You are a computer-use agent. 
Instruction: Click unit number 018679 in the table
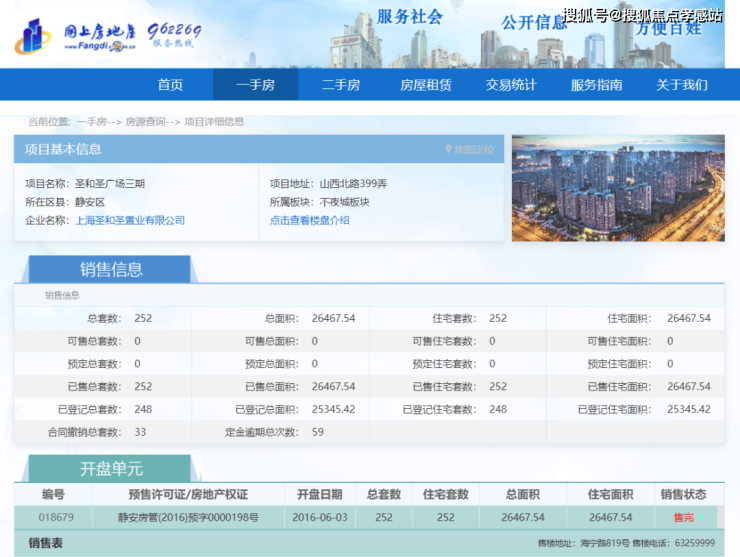[x=57, y=517]
